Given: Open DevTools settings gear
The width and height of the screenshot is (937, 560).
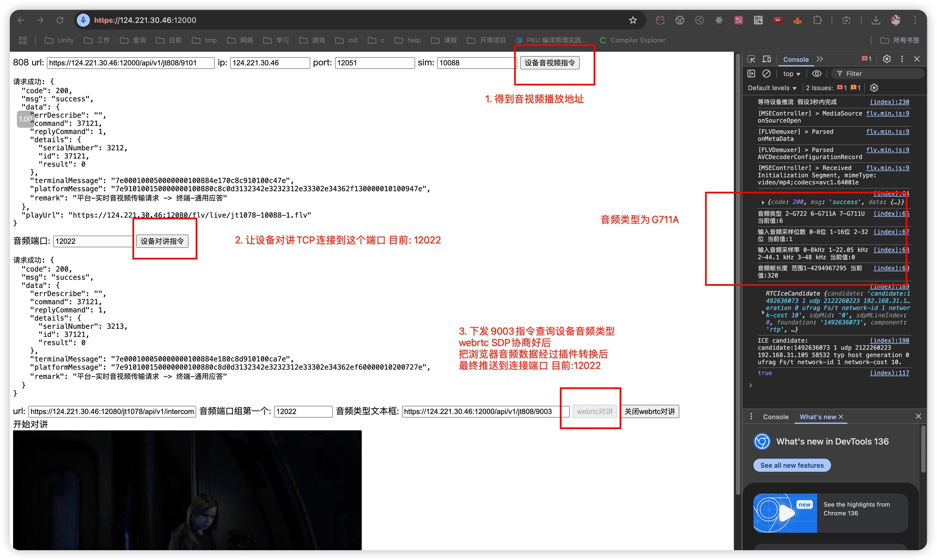Looking at the screenshot, I should 887,59.
